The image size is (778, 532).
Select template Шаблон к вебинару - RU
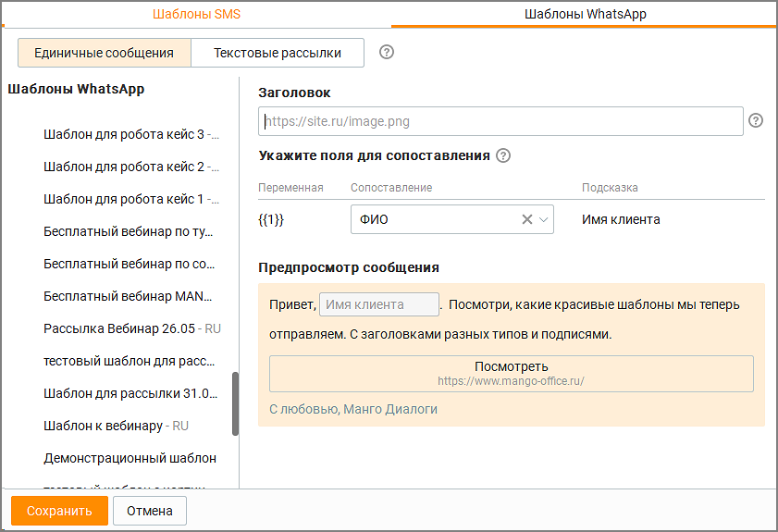click(116, 426)
